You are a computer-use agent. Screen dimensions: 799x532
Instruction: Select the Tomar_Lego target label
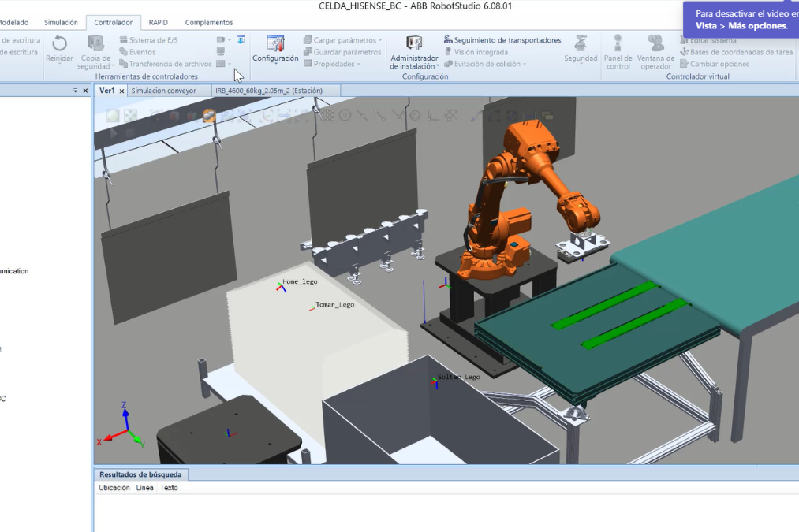pos(334,304)
